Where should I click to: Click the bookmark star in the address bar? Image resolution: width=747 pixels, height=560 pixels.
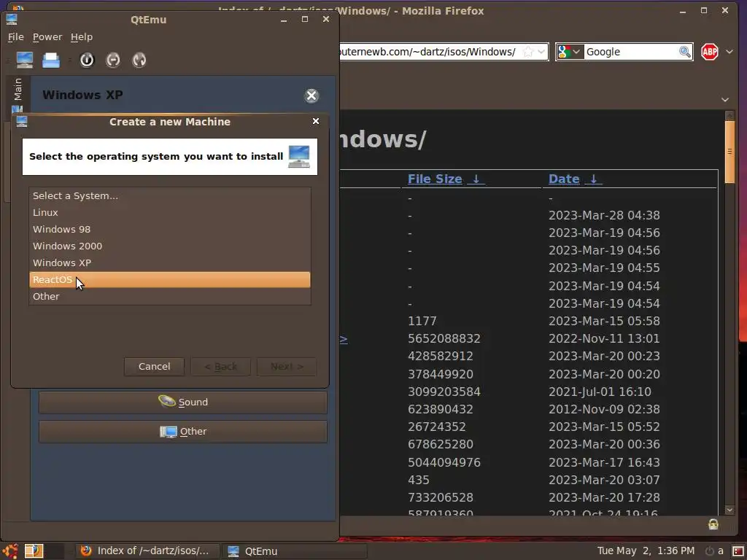click(528, 52)
